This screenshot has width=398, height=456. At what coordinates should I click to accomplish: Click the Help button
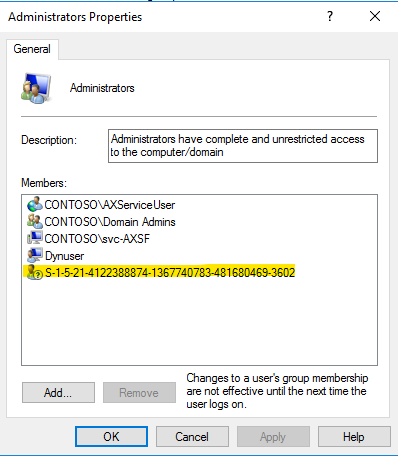pyautogui.click(x=354, y=437)
